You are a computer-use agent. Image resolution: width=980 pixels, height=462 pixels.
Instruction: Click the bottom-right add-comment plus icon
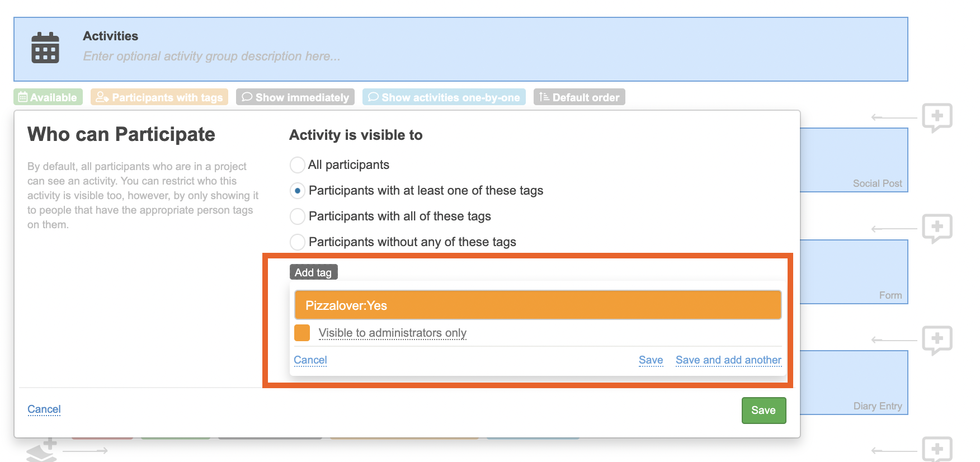point(937,449)
